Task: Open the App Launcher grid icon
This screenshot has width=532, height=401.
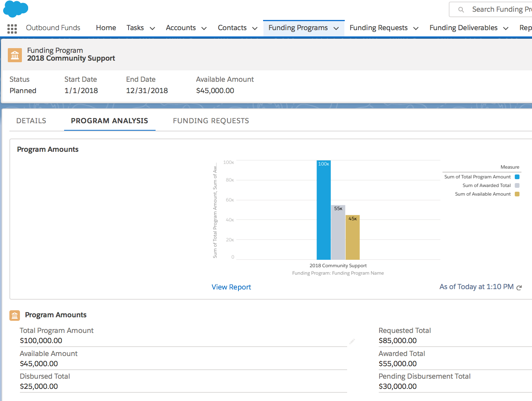Action: 12,29
